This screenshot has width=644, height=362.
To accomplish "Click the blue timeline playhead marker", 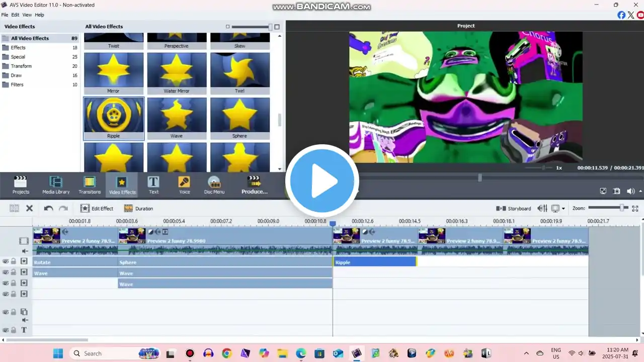I will coord(333,224).
